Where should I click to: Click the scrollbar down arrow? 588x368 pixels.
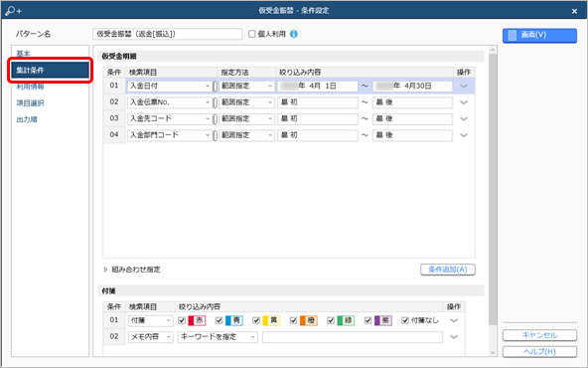[493, 353]
